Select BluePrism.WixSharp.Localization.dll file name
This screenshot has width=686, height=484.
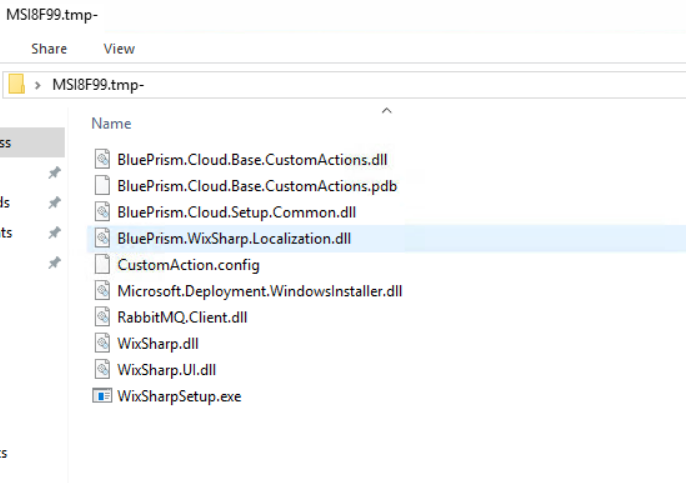[x=234, y=238]
